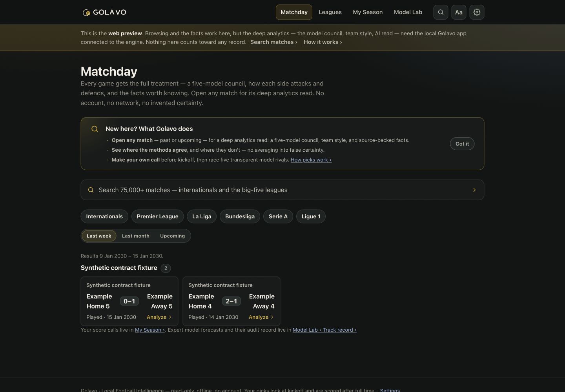Select the Last month range
Screen dimensions: 565x392
(136, 236)
